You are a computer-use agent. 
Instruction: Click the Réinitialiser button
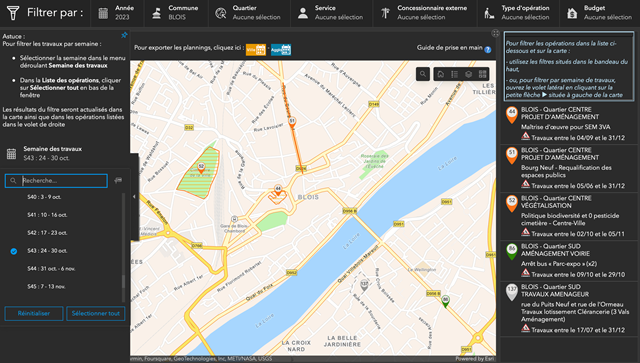[x=34, y=314]
